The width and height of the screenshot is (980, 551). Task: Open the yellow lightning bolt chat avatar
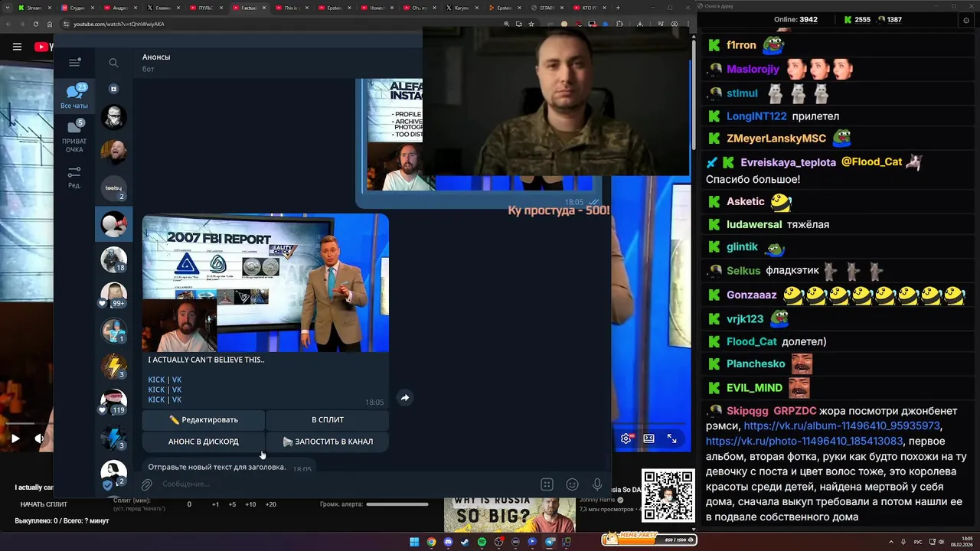point(113,366)
